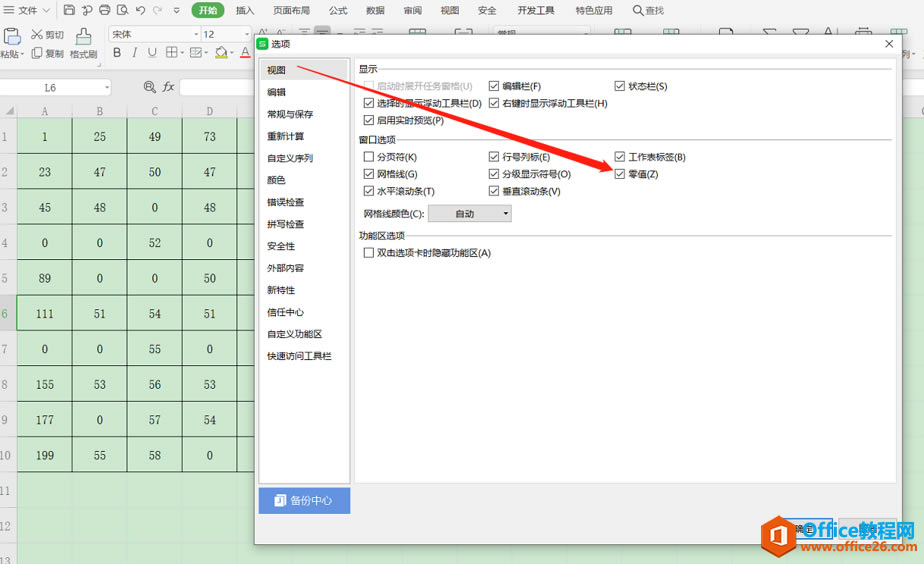The image size is (924, 564).
Task: Toggle the 网格线(G) gridlines checkbox
Action: 369,174
